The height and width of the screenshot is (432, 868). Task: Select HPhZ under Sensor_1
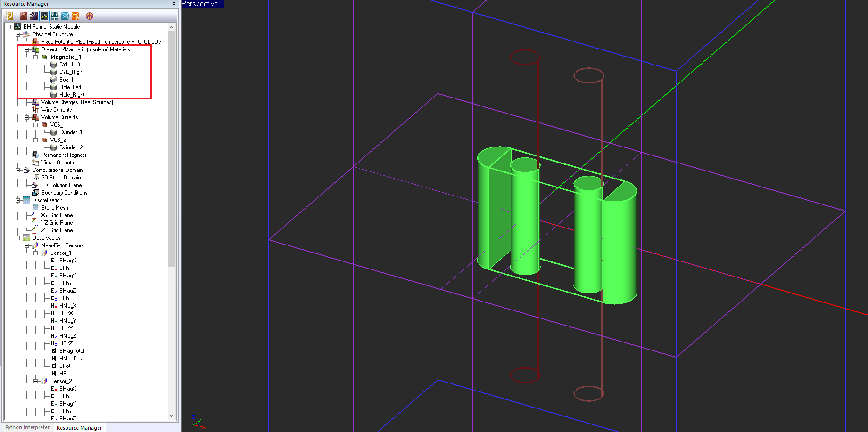click(x=66, y=343)
